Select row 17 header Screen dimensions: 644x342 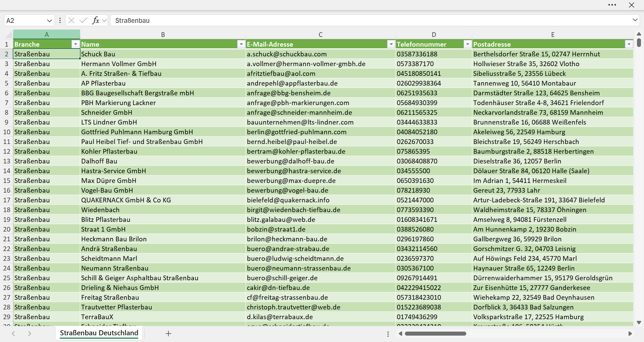point(7,200)
